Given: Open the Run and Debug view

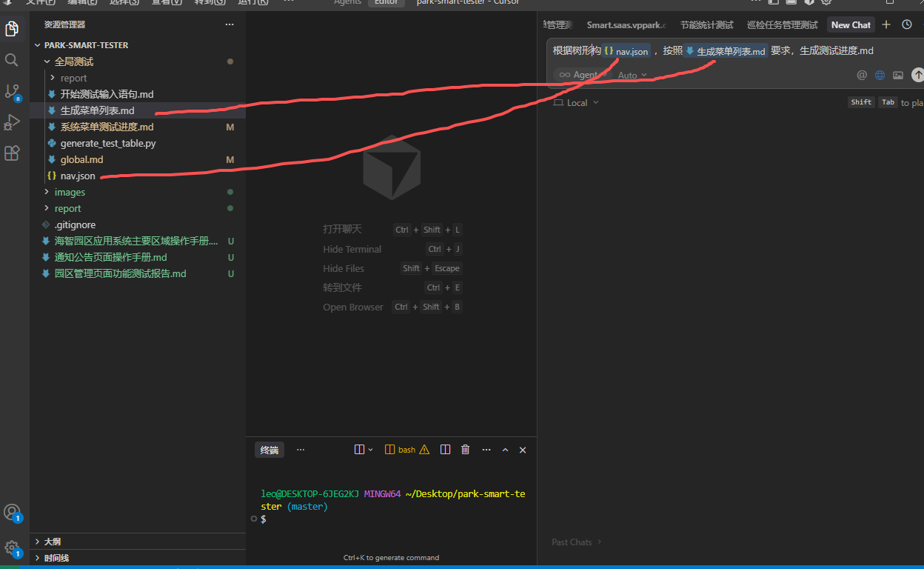Looking at the screenshot, I should pos(12,122).
